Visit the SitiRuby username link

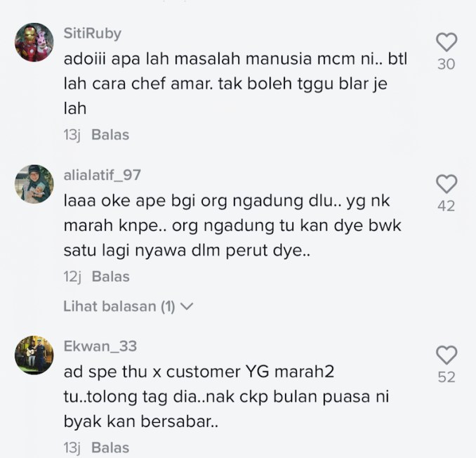(x=92, y=33)
